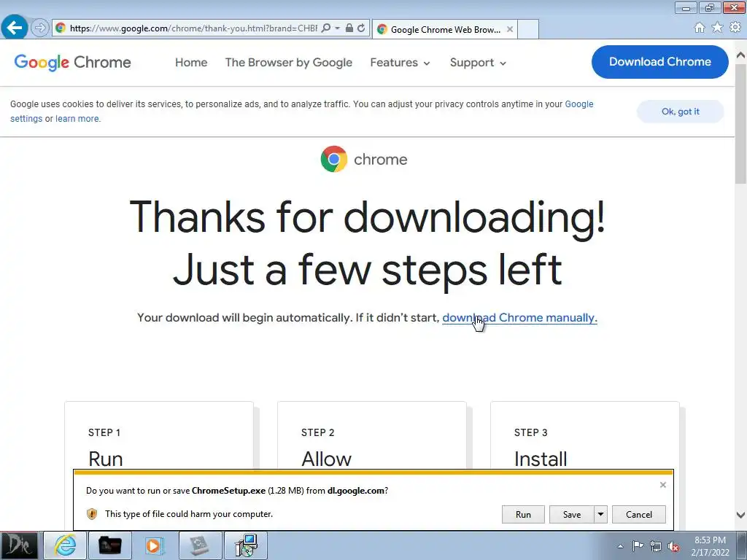Viewport: 747px width, 560px height.
Task: Click the security warning shield icon
Action: [x=92, y=514]
